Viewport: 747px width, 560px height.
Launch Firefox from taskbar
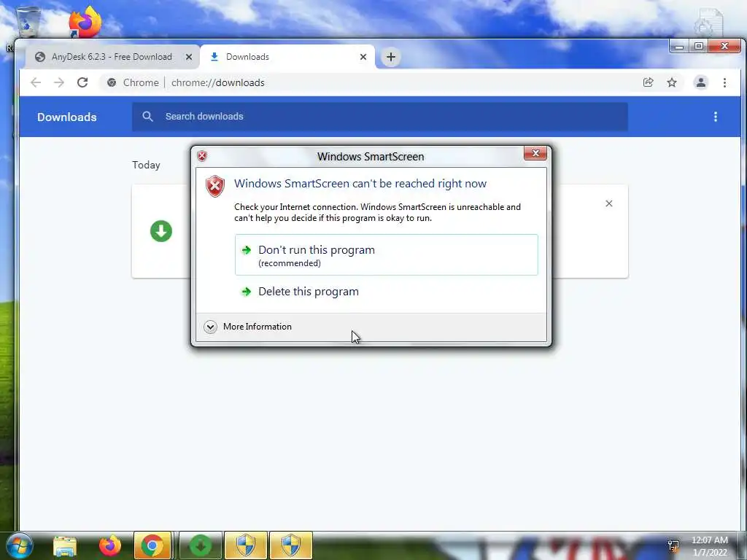pos(110,545)
